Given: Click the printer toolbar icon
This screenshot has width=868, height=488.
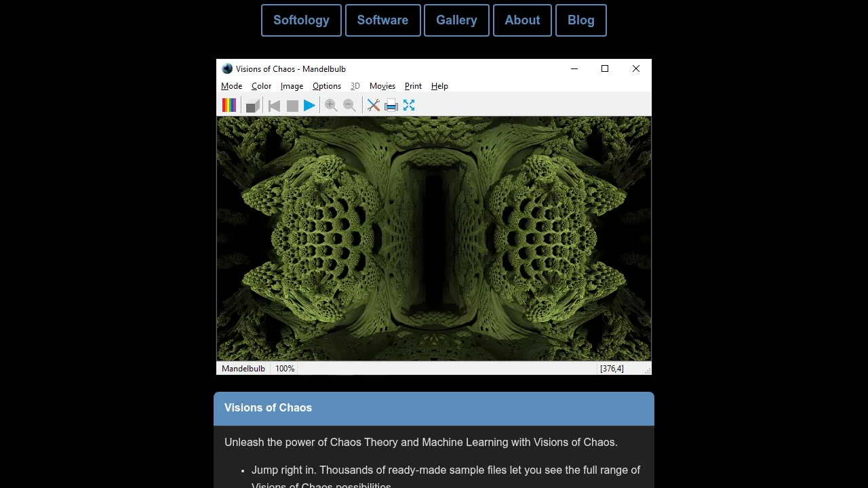Looking at the screenshot, I should (x=391, y=105).
